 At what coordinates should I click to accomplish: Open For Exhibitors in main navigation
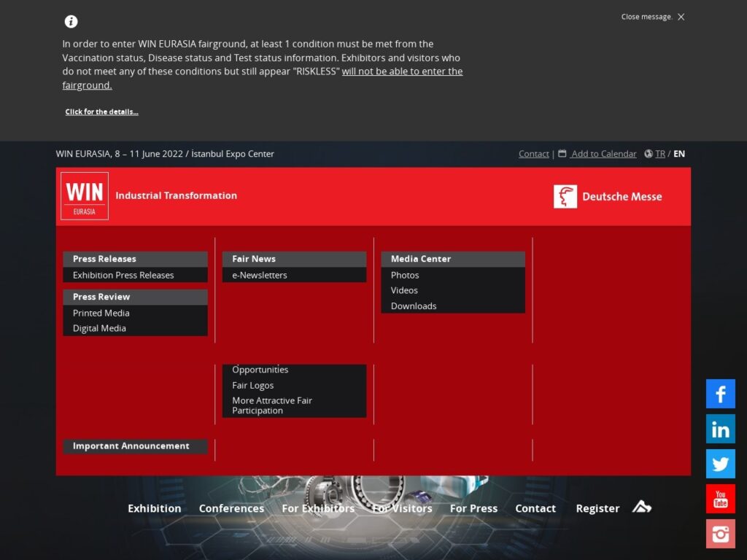click(x=318, y=508)
